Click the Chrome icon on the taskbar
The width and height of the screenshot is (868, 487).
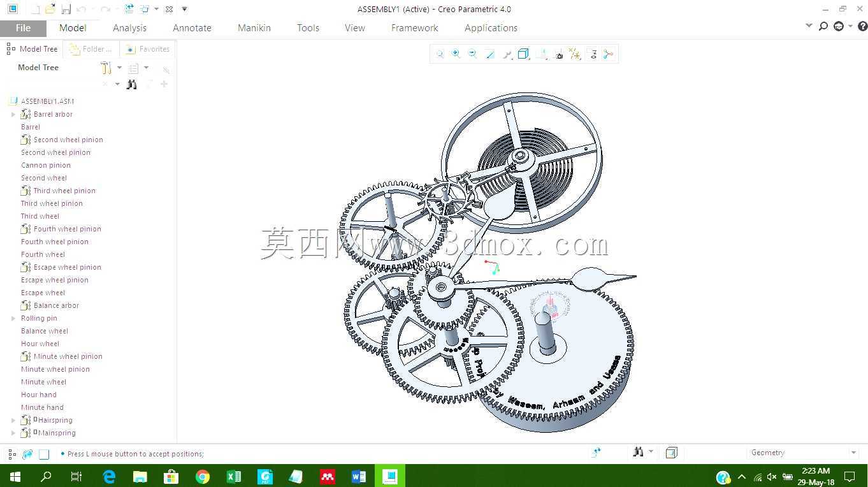203,476
